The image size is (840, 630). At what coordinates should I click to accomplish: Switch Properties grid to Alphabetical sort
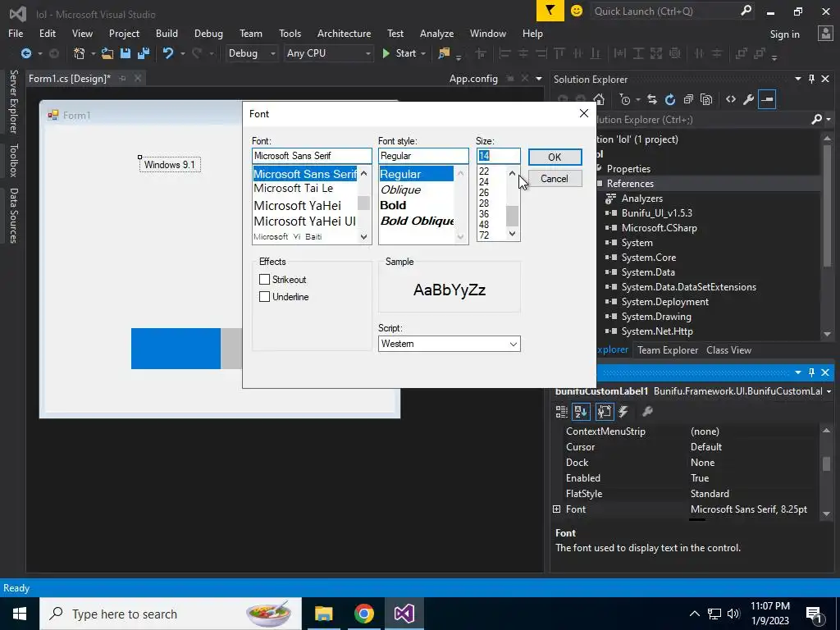click(581, 412)
